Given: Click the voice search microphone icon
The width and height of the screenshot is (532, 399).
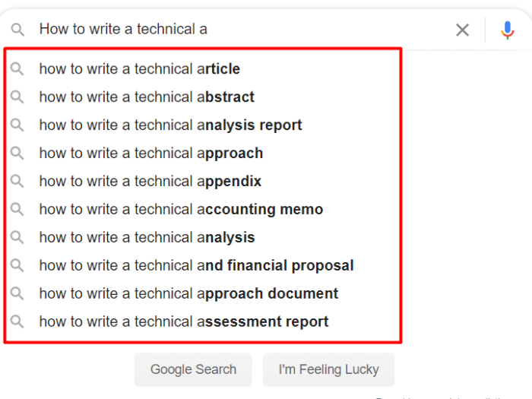Looking at the screenshot, I should tap(508, 30).
